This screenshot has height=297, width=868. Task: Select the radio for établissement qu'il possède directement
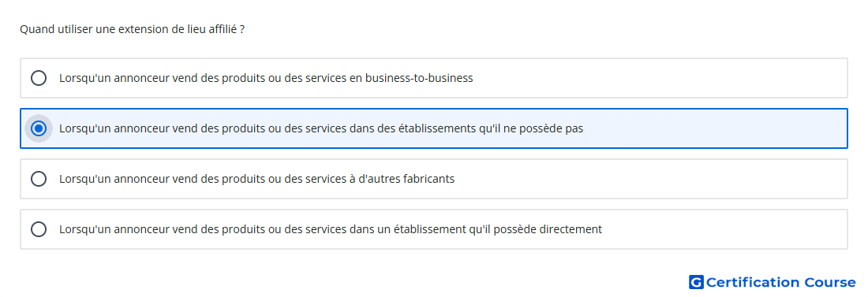(39, 229)
